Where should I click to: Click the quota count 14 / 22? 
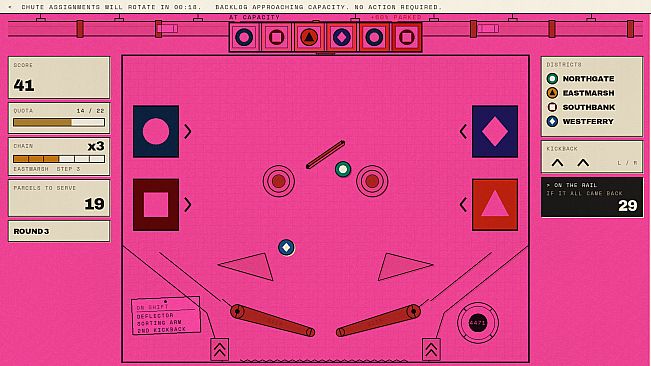pyautogui.click(x=91, y=111)
